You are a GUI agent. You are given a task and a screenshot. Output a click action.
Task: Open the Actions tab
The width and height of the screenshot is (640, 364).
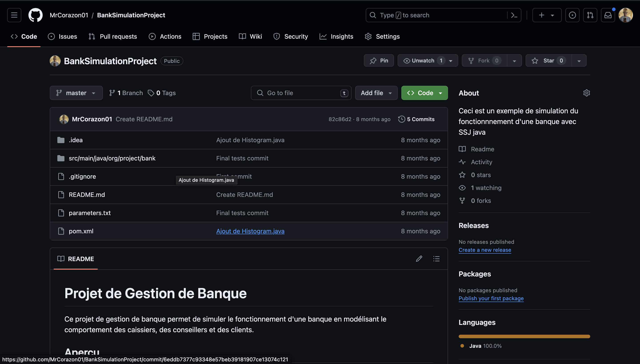(x=165, y=36)
